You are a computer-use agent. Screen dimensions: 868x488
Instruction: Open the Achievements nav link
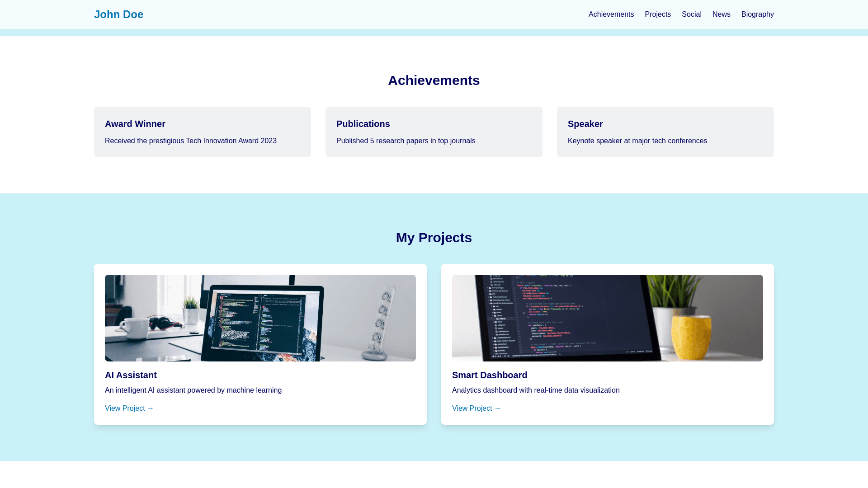click(611, 14)
